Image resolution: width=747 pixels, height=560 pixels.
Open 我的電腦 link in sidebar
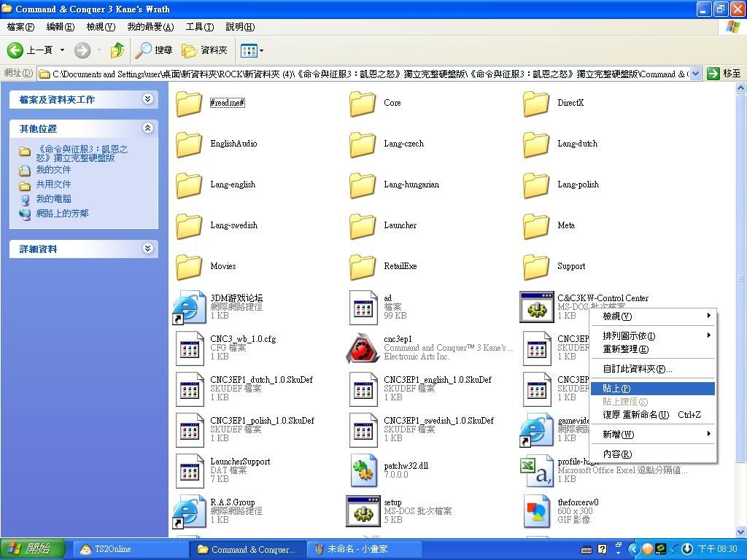pyautogui.click(x=53, y=198)
